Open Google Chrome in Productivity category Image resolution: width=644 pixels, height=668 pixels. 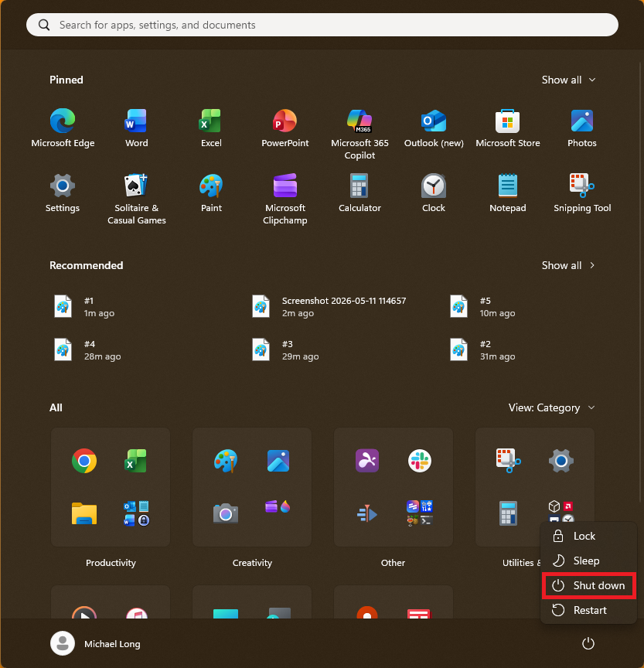coord(84,461)
